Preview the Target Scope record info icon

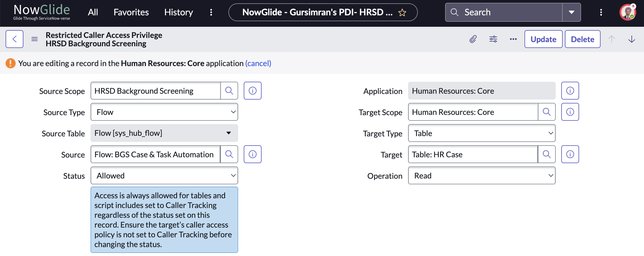(570, 112)
